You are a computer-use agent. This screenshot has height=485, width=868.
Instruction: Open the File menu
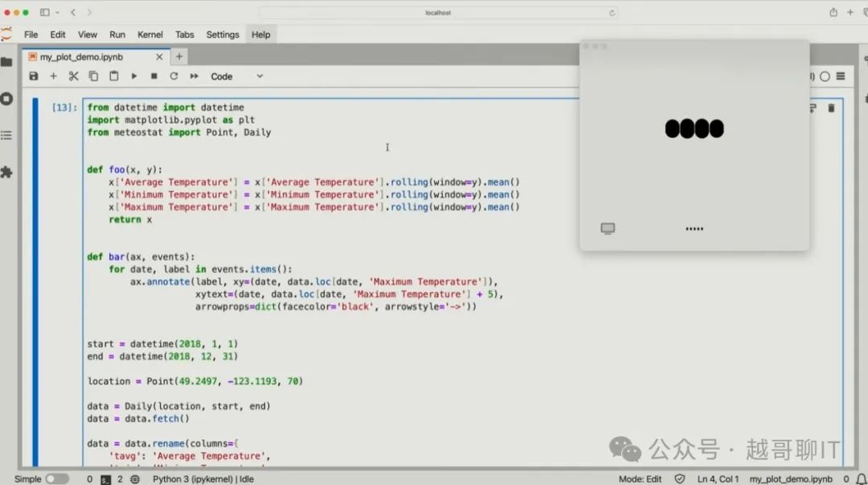[x=31, y=35]
